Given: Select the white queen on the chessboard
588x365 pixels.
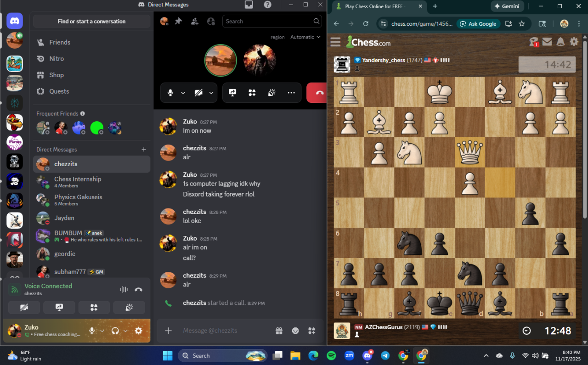Looking at the screenshot, I should click(469, 152).
